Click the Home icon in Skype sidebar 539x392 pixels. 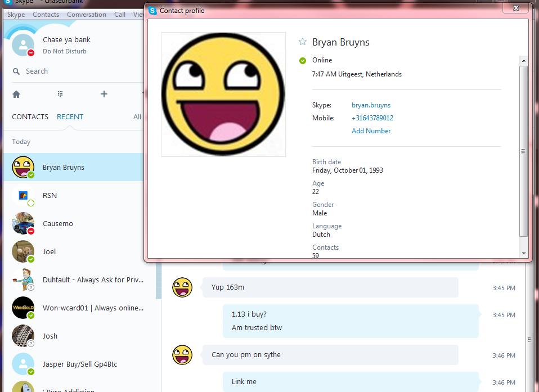(x=16, y=94)
